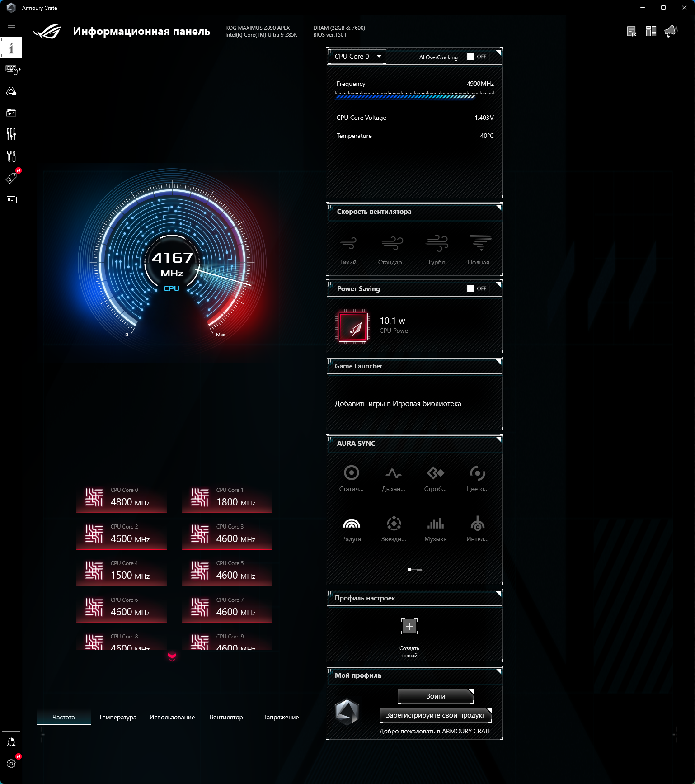This screenshot has width=695, height=784.
Task: Click the CPU Power chip icon
Action: pos(353,326)
